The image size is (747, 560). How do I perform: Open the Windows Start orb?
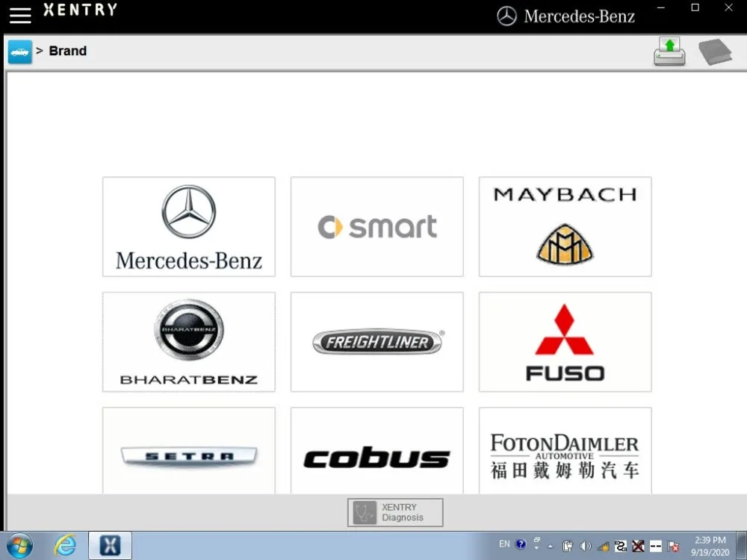[20, 546]
